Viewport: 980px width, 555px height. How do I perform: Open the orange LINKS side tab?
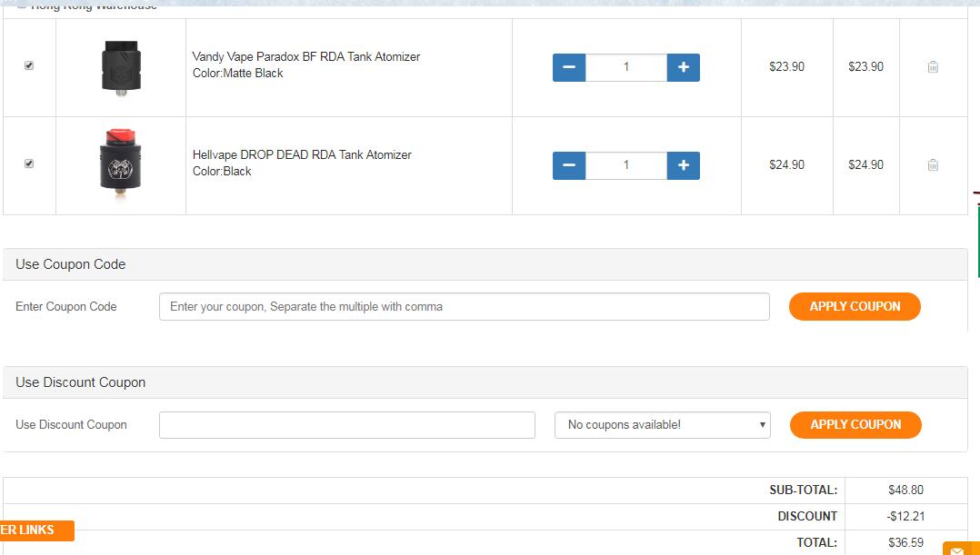click(x=37, y=530)
